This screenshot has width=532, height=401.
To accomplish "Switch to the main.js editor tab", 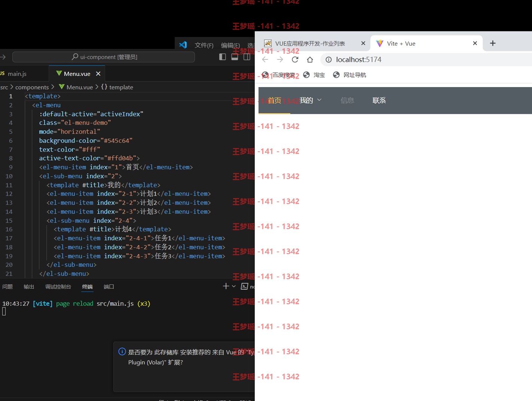I will (17, 74).
